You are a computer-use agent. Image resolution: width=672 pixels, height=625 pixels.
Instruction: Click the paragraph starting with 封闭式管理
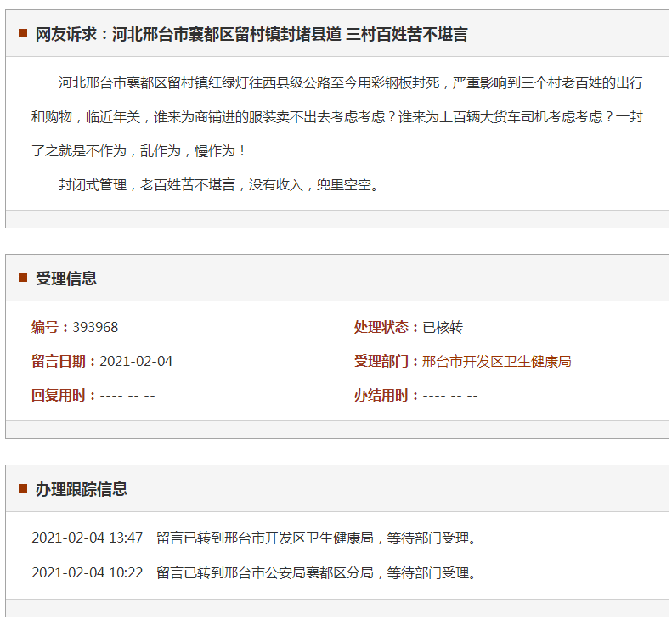[x=218, y=184]
